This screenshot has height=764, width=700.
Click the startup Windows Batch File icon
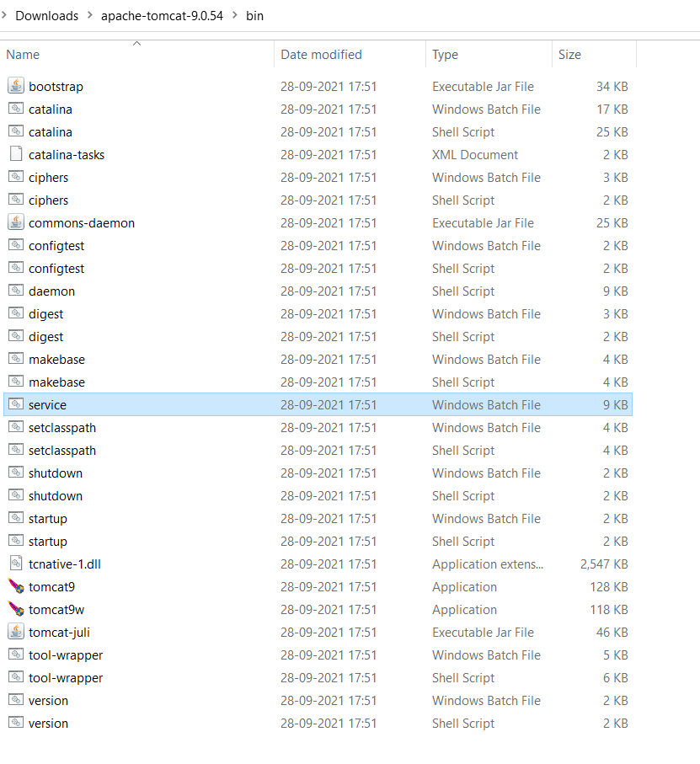tap(16, 518)
